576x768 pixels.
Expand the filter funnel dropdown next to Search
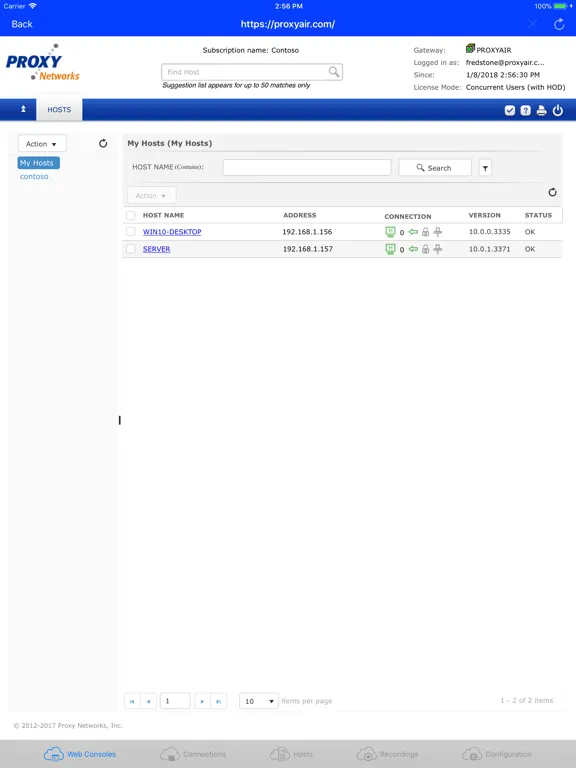pyautogui.click(x=485, y=168)
